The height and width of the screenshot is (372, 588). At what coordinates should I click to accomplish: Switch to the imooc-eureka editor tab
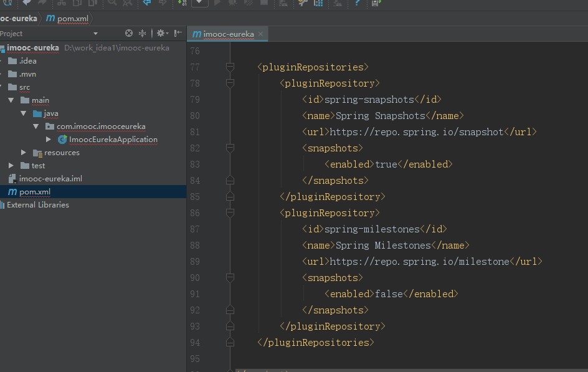[x=228, y=34]
